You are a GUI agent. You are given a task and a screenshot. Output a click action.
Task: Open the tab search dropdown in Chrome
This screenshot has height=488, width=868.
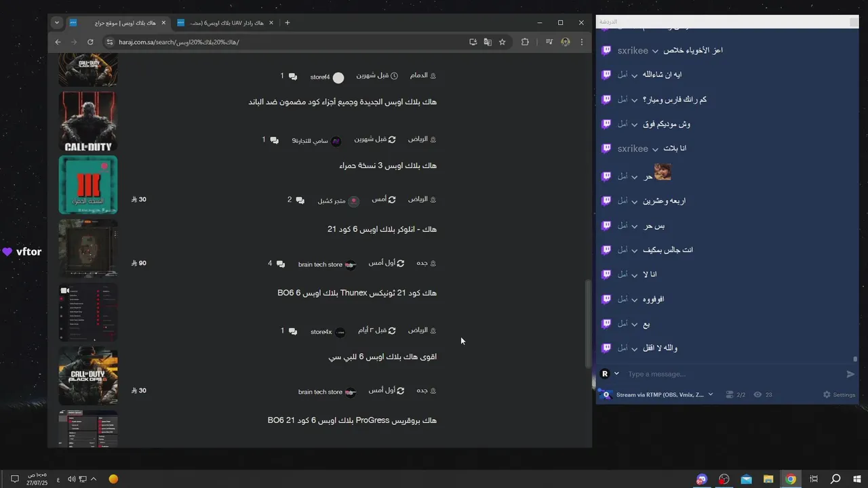pyautogui.click(x=57, y=22)
